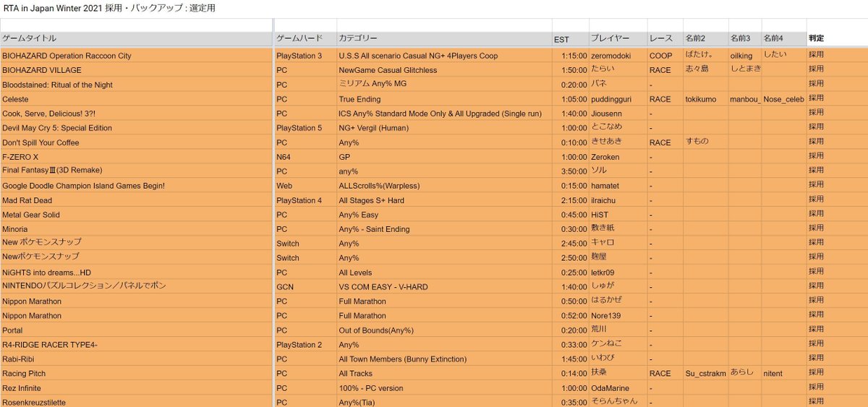The width and height of the screenshot is (868, 407).
Task: Select category NewGame Casual Glitchless
Action: [x=444, y=69]
